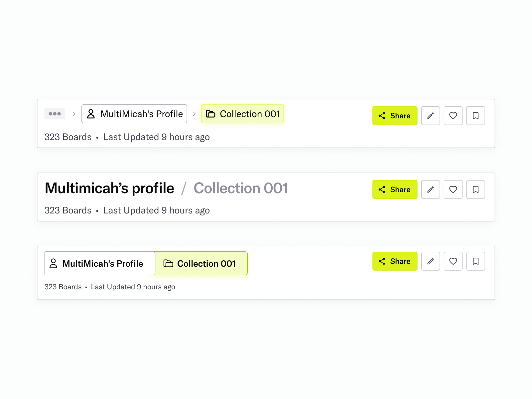Share the collection from the bottom header
This screenshot has height=399, width=532.
point(395,261)
